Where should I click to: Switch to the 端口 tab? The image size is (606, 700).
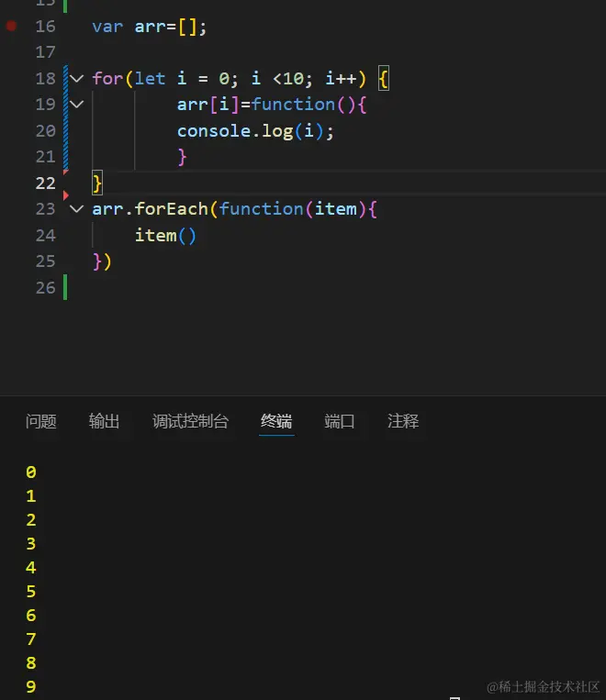pos(340,421)
